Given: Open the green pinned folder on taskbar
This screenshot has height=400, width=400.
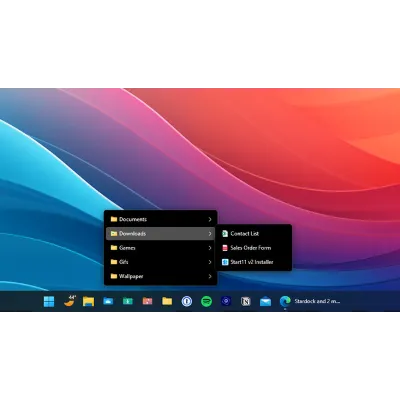Looking at the screenshot, I should (x=128, y=301).
